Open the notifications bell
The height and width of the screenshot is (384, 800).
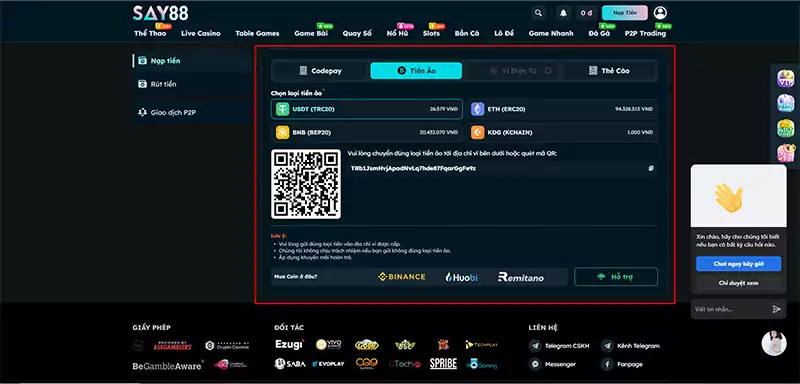point(564,13)
